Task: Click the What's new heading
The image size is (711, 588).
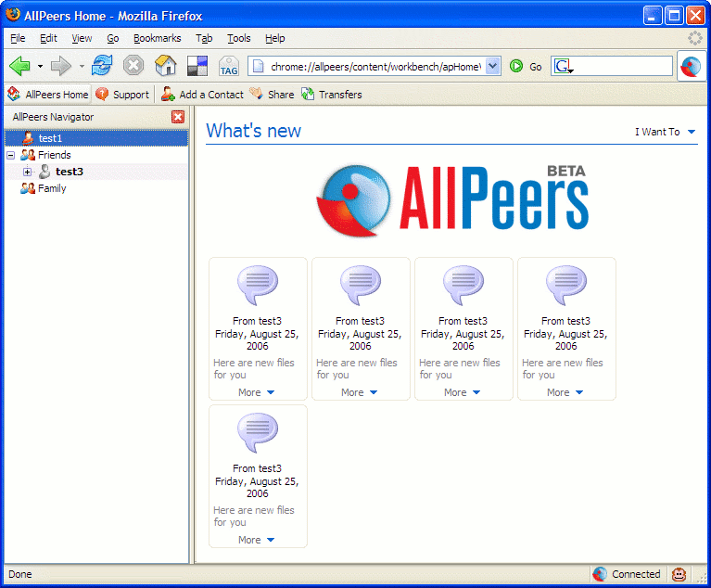Action: (253, 131)
